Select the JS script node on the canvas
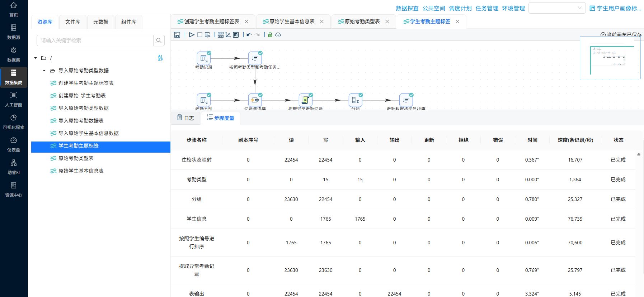Screen dimensions: 644x297 (306, 100)
